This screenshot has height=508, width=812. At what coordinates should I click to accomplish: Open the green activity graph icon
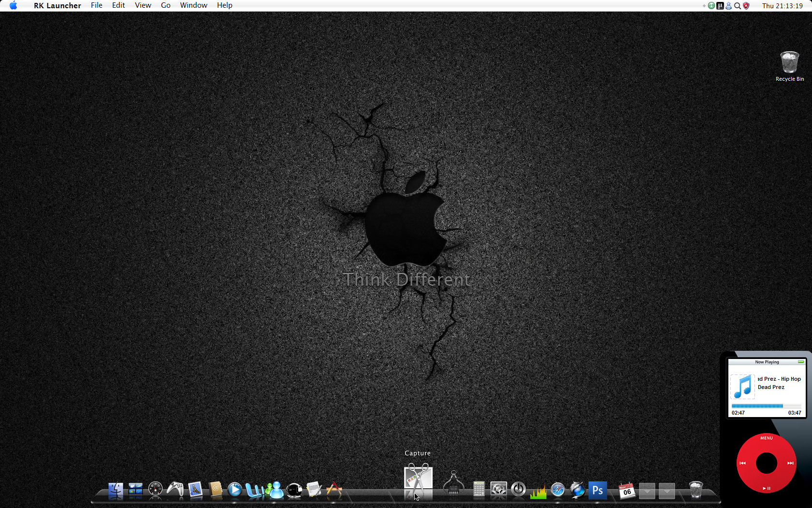pos(538,491)
